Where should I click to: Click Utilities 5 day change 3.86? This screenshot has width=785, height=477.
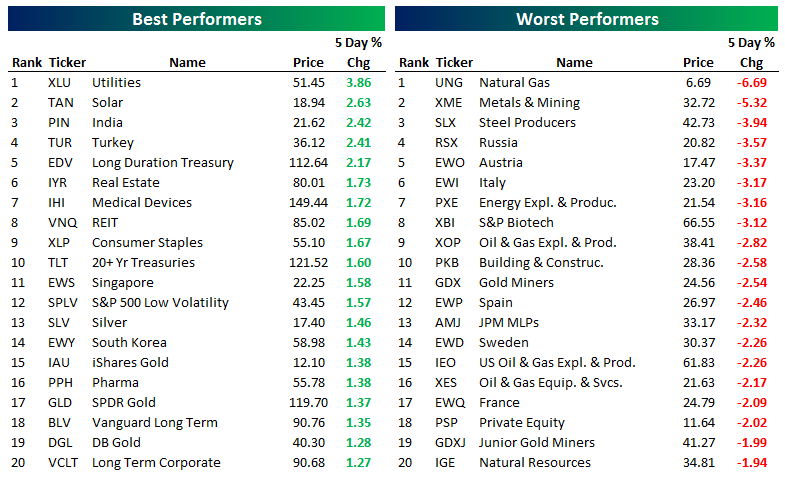coord(359,83)
